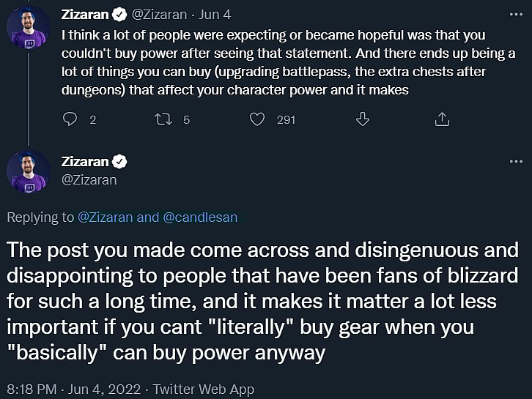Click the Zizaran display name on top tweet
This screenshot has height=399, width=532.
pos(85,13)
